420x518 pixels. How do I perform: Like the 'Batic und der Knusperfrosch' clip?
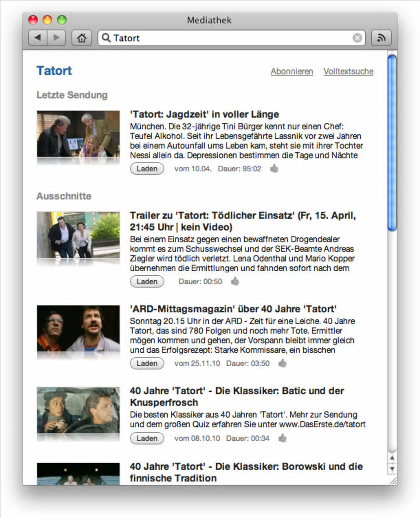(282, 438)
